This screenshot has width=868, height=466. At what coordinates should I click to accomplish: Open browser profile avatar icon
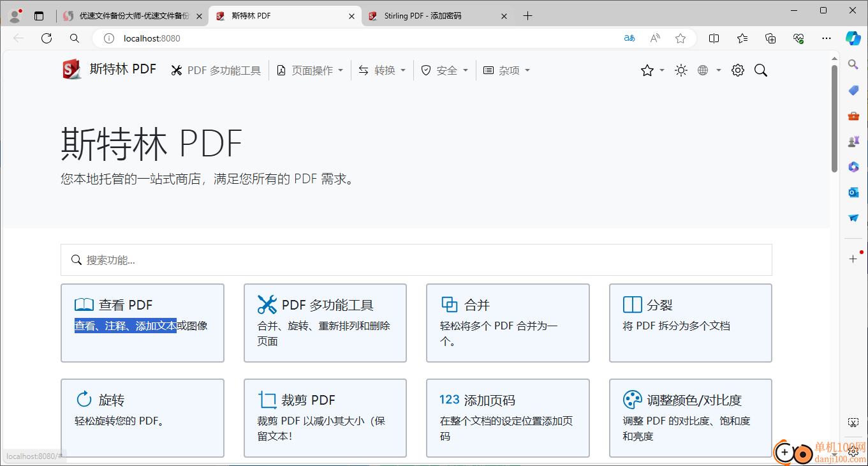[15, 16]
